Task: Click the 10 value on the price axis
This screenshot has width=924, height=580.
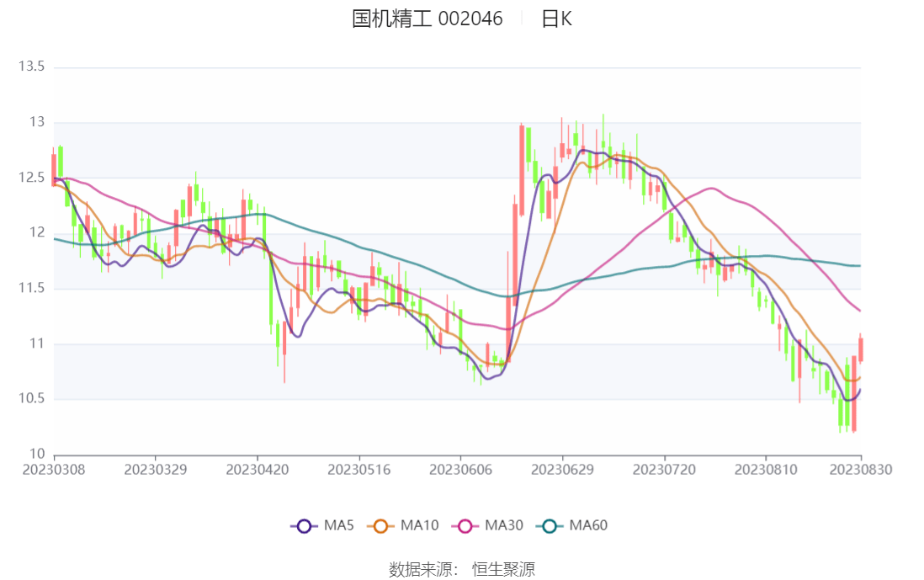Action: [x=38, y=455]
